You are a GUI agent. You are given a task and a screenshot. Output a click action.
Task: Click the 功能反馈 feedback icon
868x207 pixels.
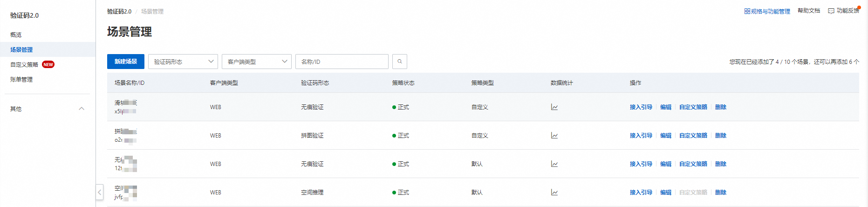[831, 11]
